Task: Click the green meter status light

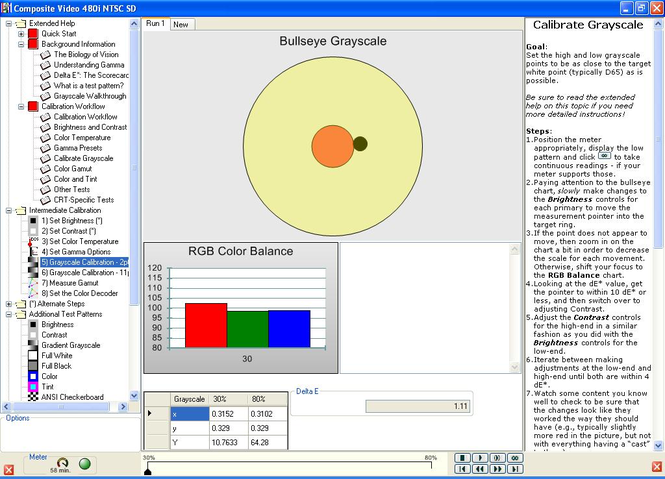Action: (84, 464)
